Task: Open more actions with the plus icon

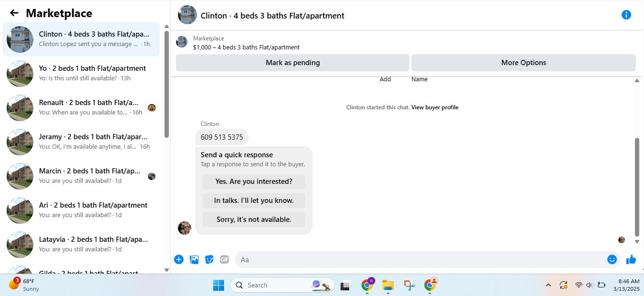Action: point(179,259)
